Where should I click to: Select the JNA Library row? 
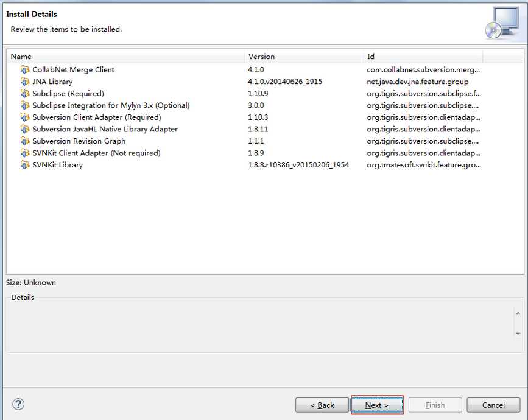click(x=265, y=82)
